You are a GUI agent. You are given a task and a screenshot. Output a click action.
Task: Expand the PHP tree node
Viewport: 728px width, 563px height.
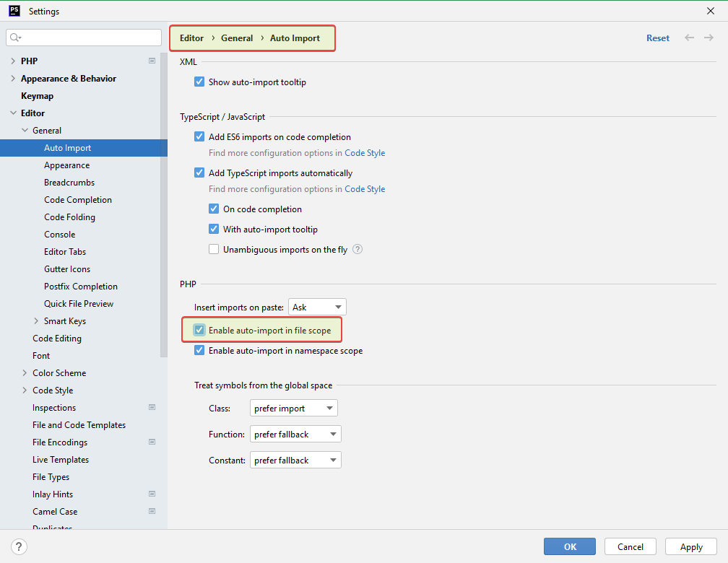(x=13, y=61)
